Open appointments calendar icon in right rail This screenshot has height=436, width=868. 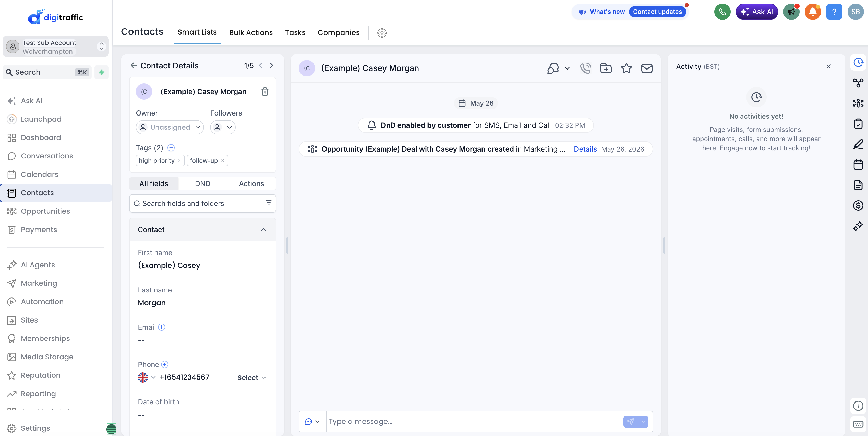click(858, 165)
